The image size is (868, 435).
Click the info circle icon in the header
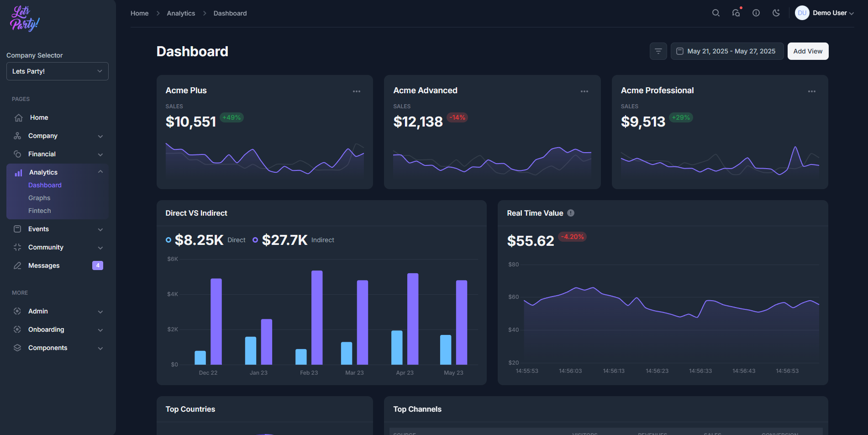click(756, 13)
